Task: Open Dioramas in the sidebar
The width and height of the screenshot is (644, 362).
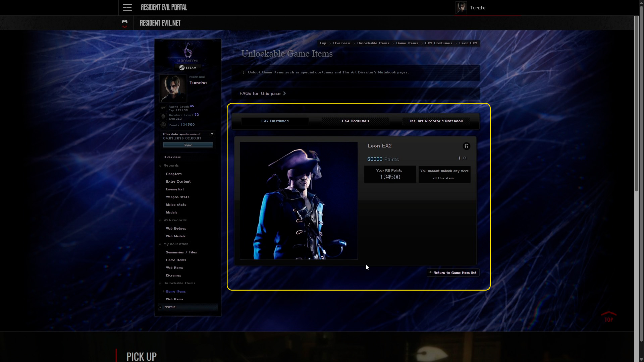Action: [173, 276]
